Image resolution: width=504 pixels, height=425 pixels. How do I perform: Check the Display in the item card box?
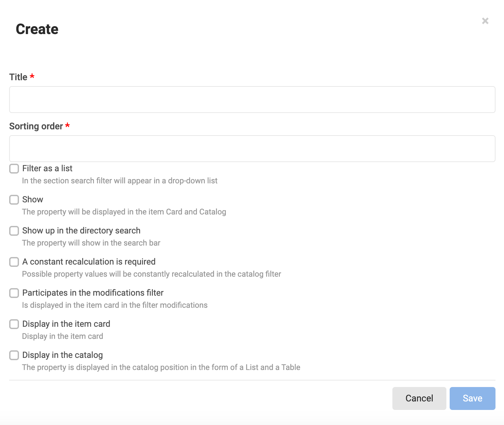[x=14, y=324]
